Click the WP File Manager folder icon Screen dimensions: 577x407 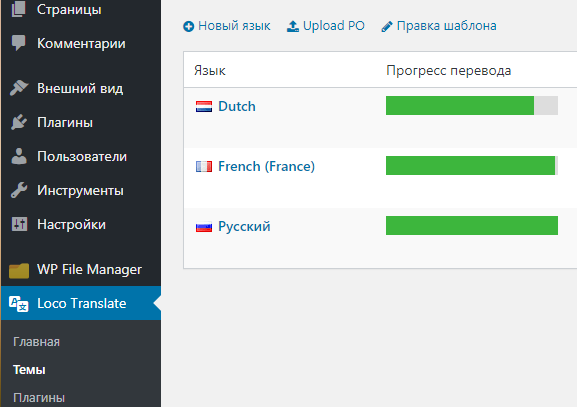[x=19, y=270]
